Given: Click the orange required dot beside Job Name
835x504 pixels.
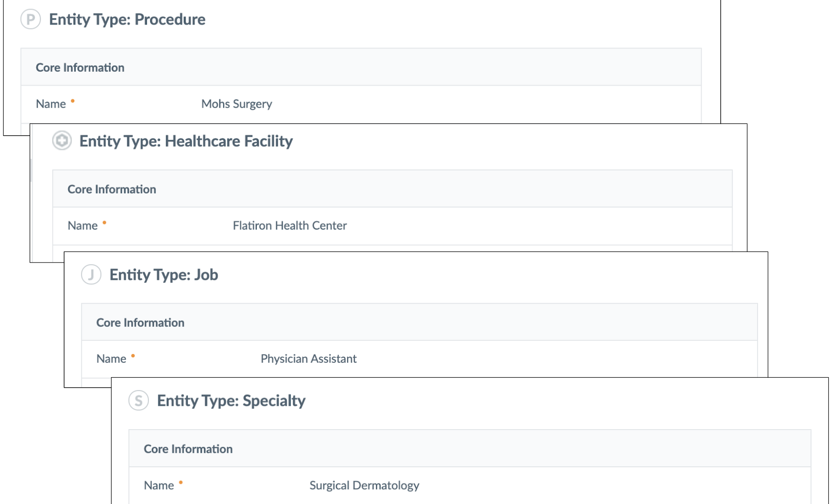Looking at the screenshot, I should click(133, 356).
